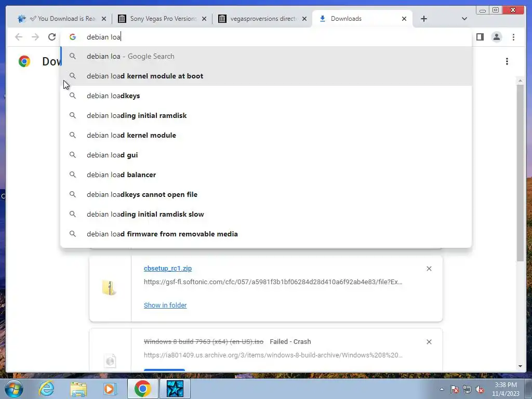Open the network tray icon

pos(467,389)
